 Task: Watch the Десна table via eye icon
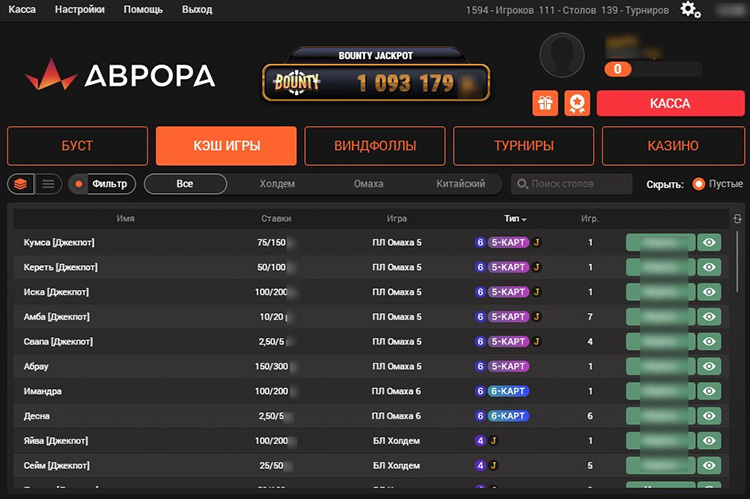coord(709,416)
